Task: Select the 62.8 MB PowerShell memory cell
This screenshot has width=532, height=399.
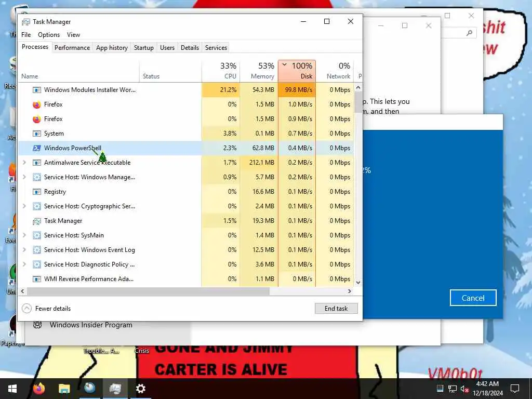Action: click(x=259, y=148)
